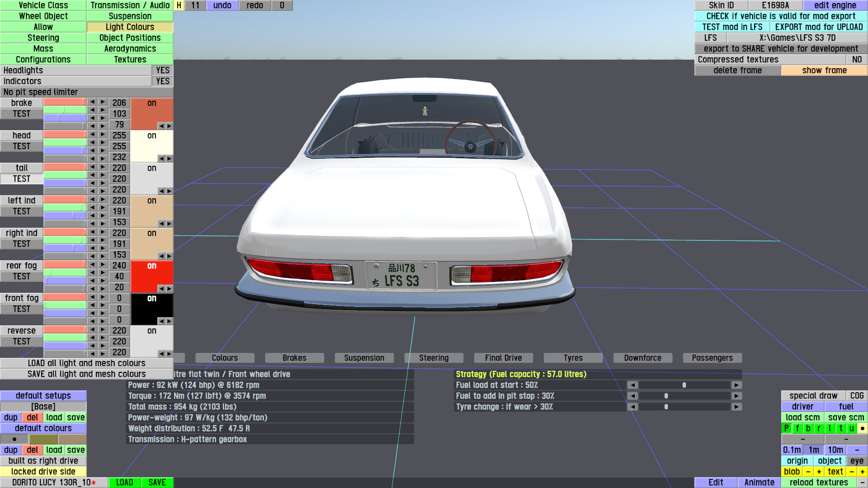This screenshot has height=488, width=868.
Task: Click the black dot view button
Action: click(x=862, y=428)
